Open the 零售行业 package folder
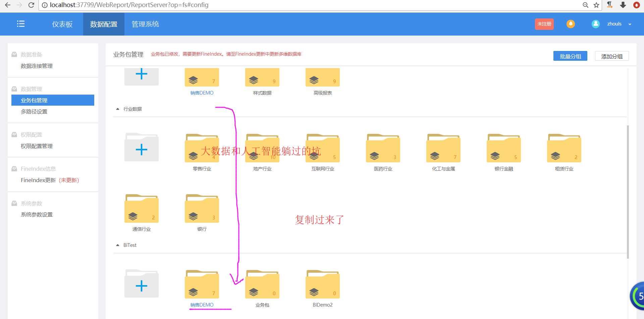The width and height of the screenshot is (644, 319). [202, 148]
